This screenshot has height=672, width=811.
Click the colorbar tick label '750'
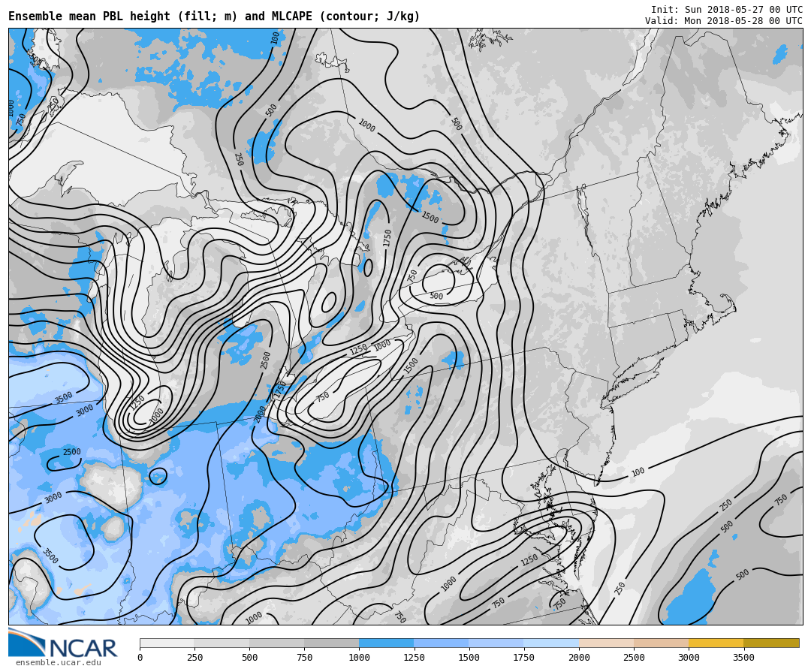[x=305, y=658]
